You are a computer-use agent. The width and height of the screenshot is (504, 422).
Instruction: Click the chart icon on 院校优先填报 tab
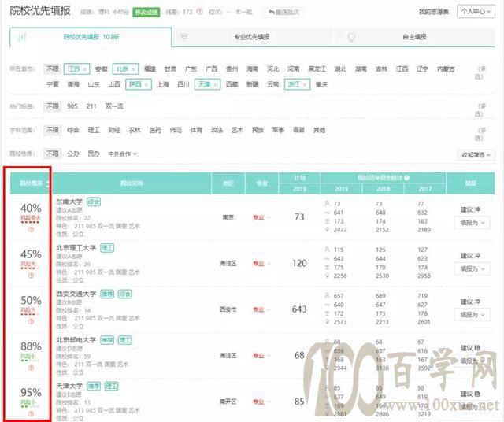click(22, 37)
